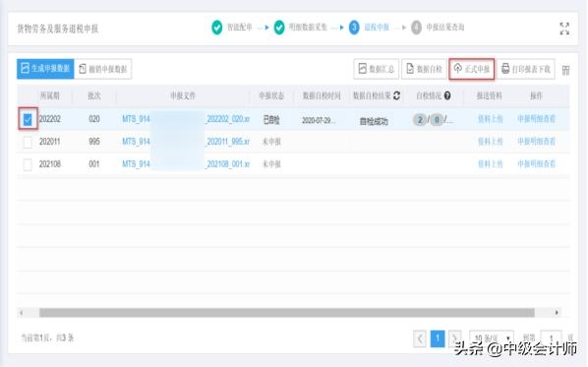588x367 pixels.
Task: Click the 数据自检时间 column header
Action: coord(322,96)
